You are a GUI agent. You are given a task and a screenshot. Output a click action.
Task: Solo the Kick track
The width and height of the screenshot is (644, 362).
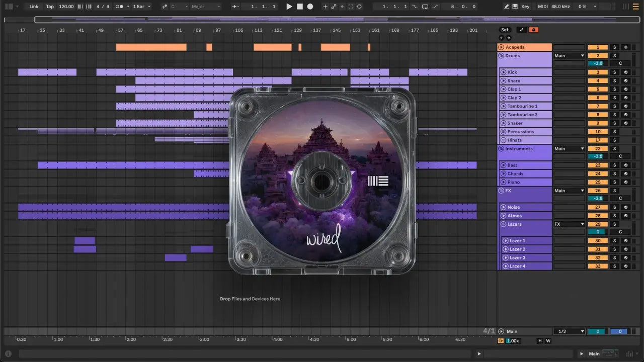click(614, 72)
